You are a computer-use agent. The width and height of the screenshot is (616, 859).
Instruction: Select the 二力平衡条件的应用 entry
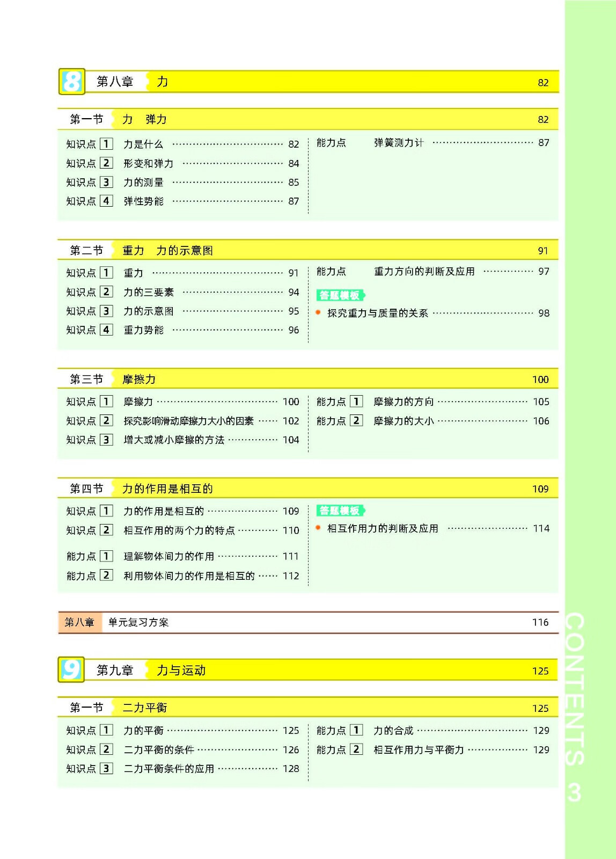coord(168,769)
